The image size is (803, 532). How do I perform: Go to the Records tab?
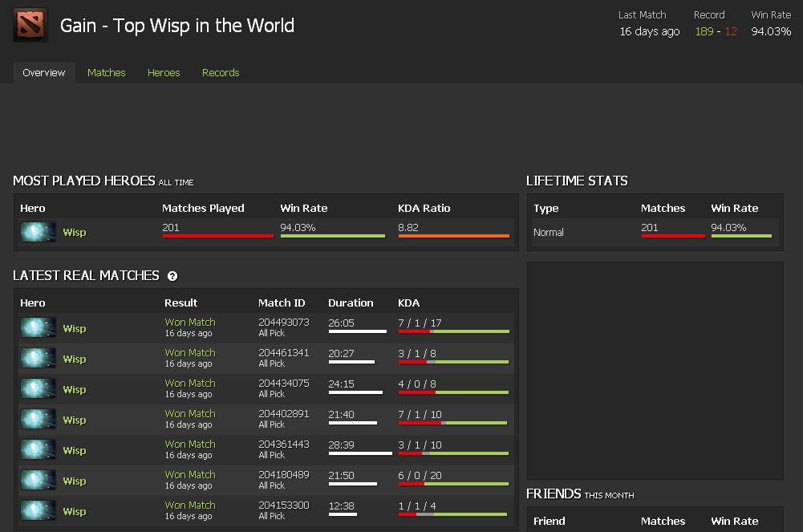click(x=221, y=73)
